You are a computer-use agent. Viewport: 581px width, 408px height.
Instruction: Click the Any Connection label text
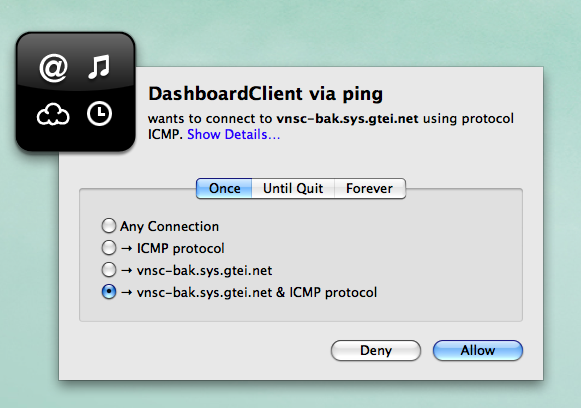[169, 226]
